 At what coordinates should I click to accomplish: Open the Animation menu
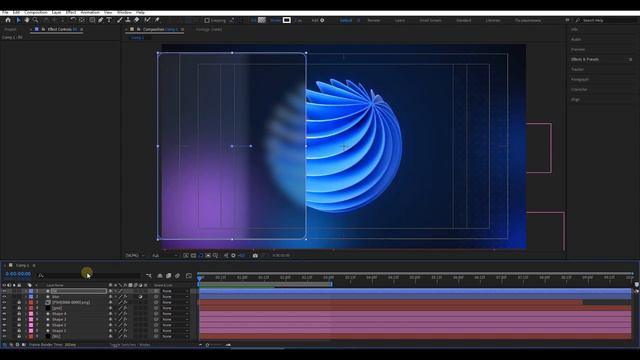pyautogui.click(x=90, y=13)
